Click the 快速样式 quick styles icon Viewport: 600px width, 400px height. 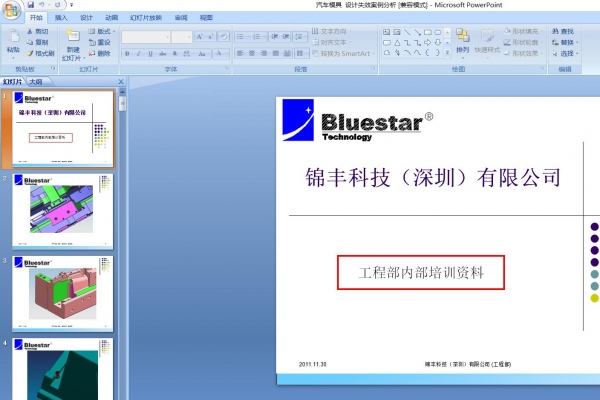pos(487,37)
